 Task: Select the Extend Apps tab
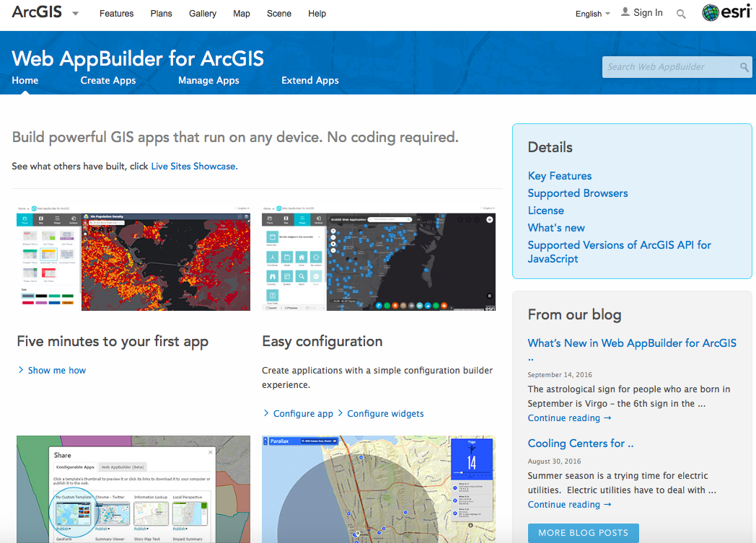(310, 81)
